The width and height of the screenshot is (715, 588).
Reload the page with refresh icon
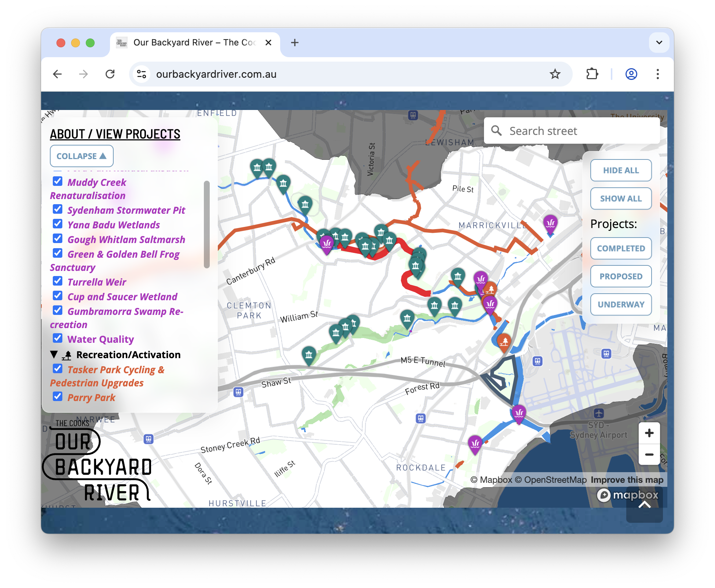click(110, 74)
